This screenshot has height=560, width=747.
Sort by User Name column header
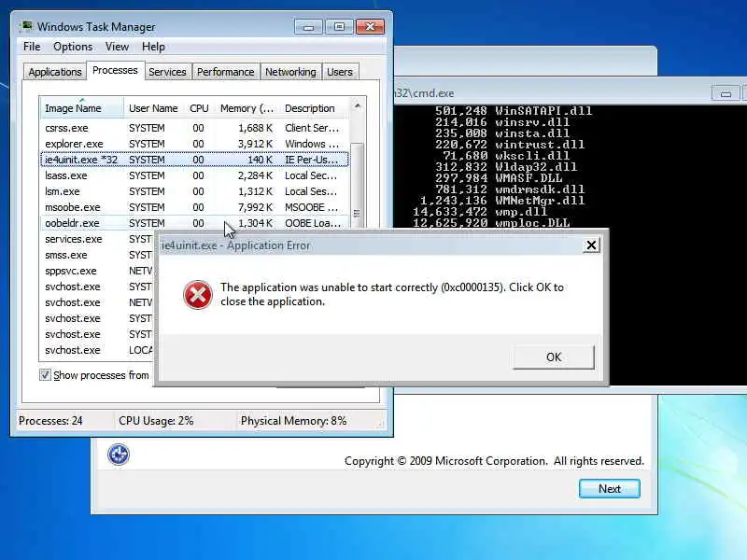pos(153,108)
